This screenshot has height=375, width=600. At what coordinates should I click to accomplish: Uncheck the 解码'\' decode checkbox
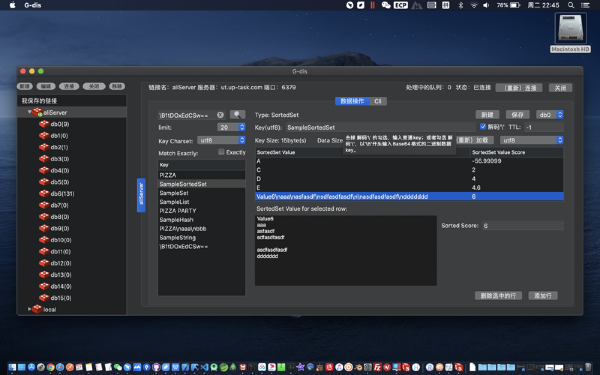[483, 126]
